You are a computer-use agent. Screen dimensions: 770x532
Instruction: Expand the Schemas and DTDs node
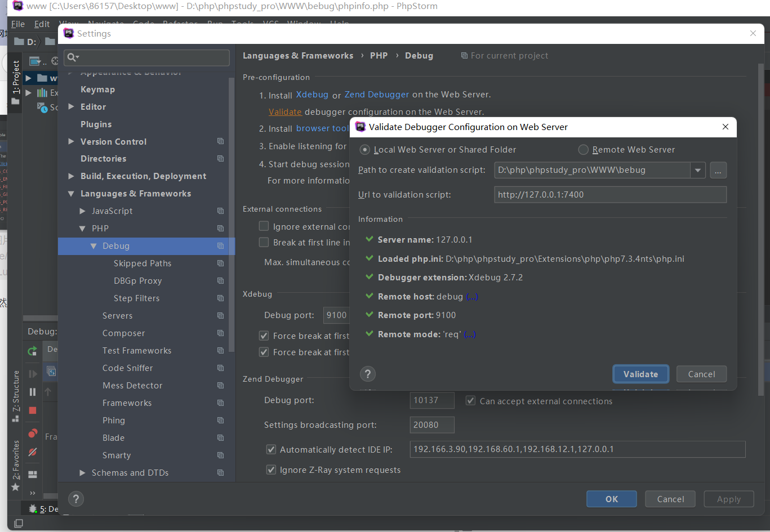pos(82,473)
